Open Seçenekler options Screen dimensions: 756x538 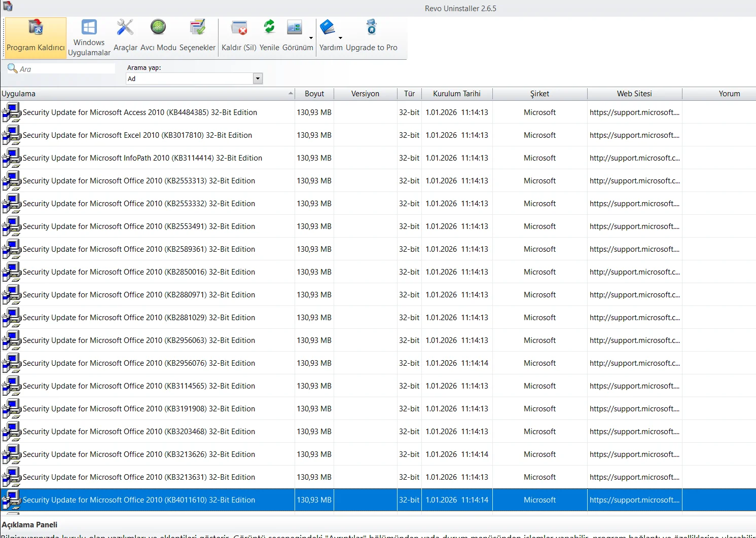[197, 35]
